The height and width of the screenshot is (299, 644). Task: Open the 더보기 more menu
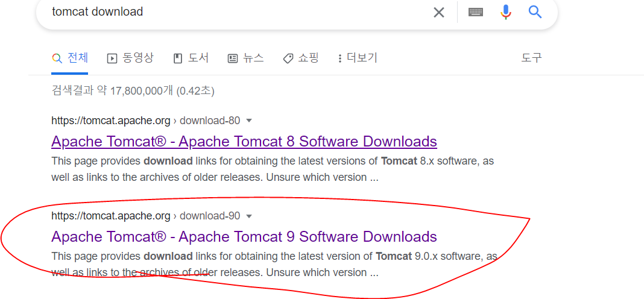coord(357,58)
